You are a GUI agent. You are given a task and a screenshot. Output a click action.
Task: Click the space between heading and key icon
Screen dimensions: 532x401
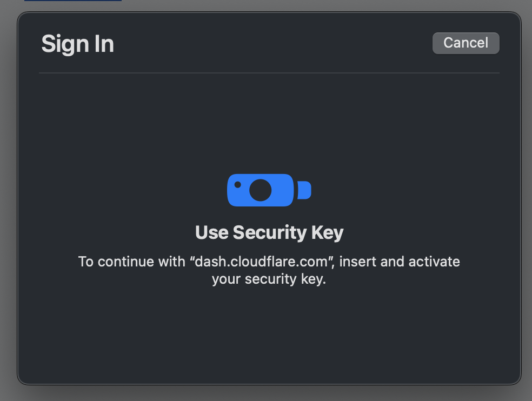coord(269,215)
